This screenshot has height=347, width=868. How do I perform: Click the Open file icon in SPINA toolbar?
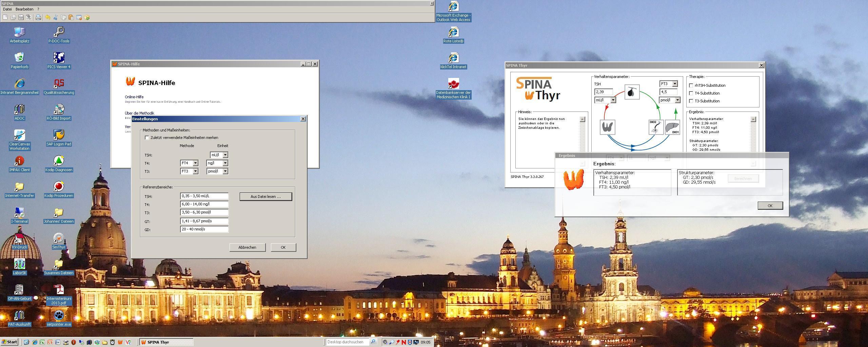click(x=13, y=17)
